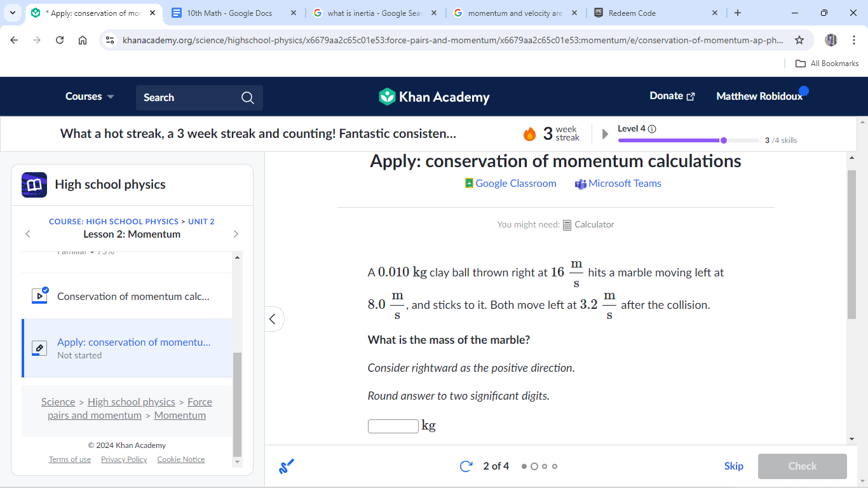Share to Google Classroom link
Image resolution: width=868 pixels, height=488 pixels.
511,184
